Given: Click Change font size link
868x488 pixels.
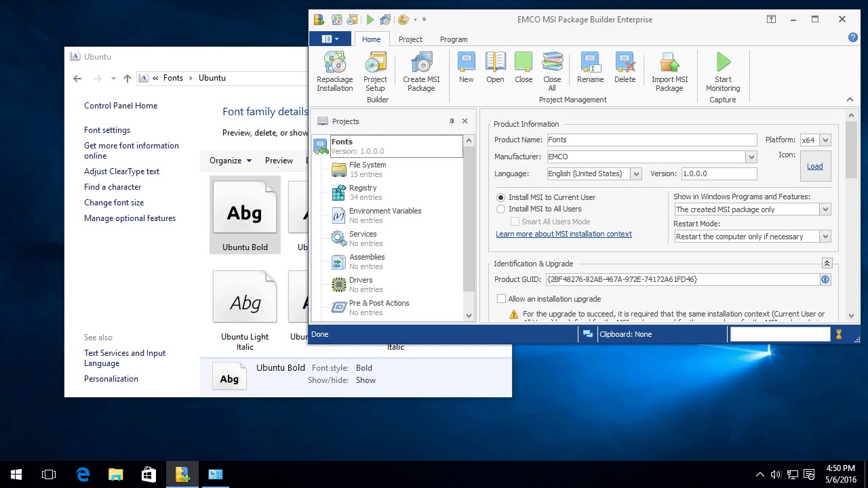Looking at the screenshot, I should [x=114, y=203].
